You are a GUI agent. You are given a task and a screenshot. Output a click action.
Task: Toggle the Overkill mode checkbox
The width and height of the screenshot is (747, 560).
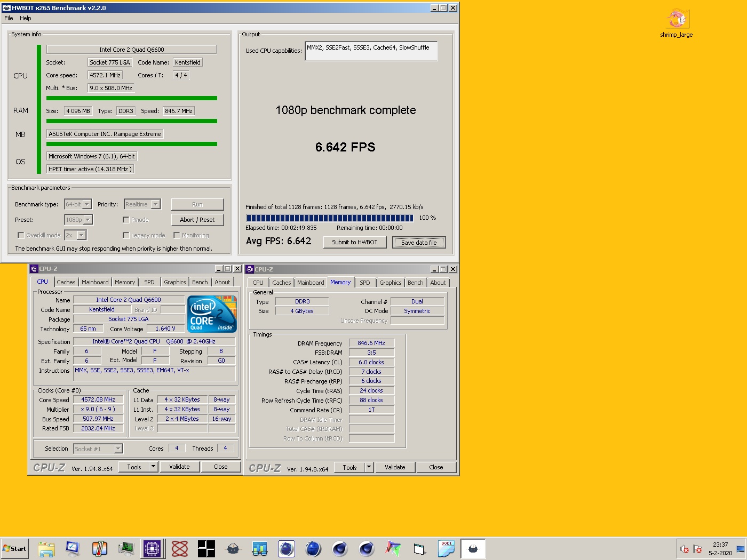[x=21, y=235]
